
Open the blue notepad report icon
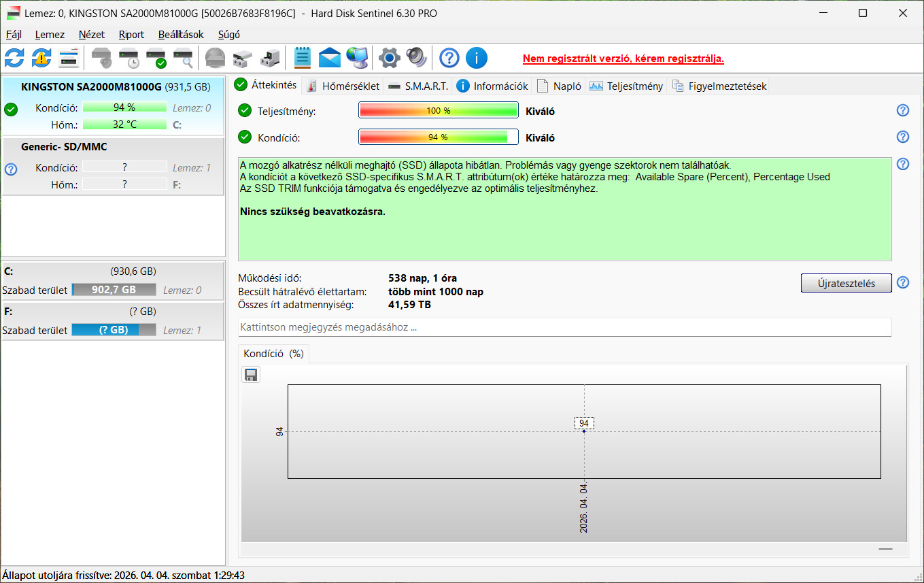click(x=302, y=58)
